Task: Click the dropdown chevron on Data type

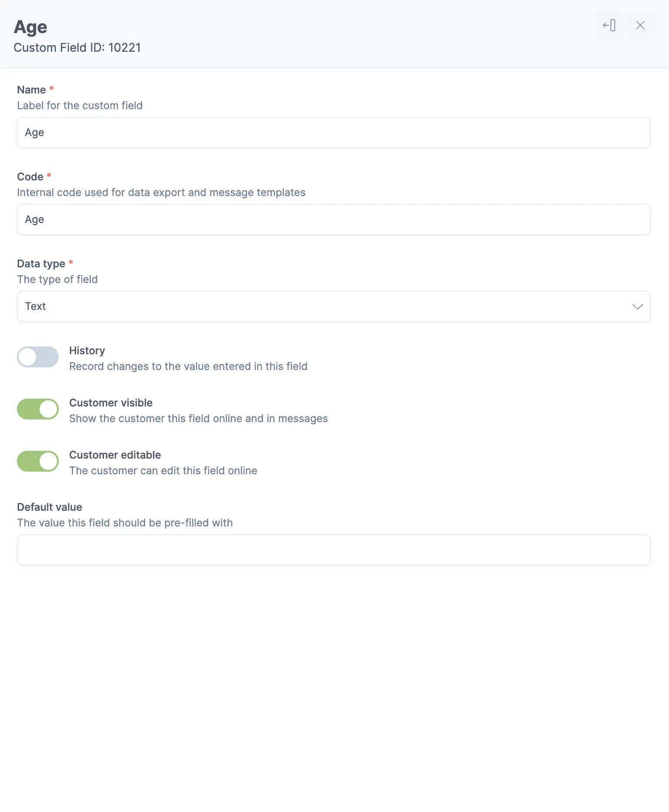Action: coord(637,306)
